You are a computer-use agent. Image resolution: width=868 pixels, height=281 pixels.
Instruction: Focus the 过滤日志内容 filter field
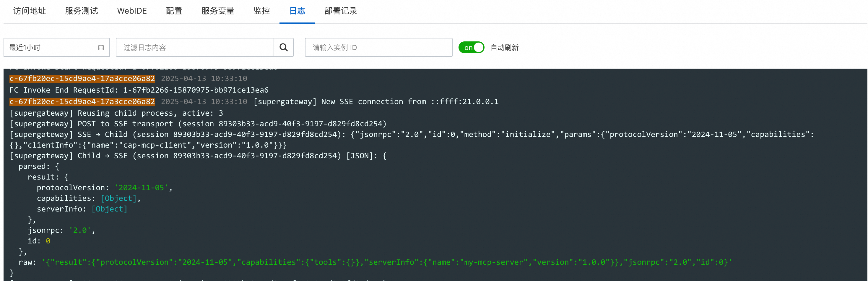(195, 48)
